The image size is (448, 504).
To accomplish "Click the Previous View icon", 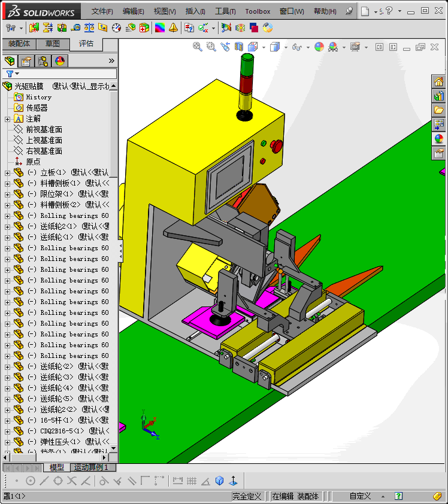I will point(225,47).
